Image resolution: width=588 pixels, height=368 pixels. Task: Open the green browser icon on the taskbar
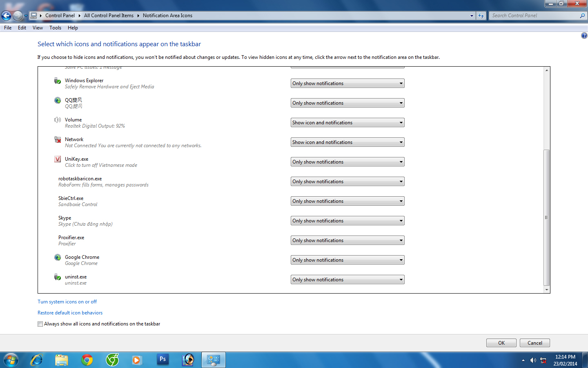(x=112, y=360)
